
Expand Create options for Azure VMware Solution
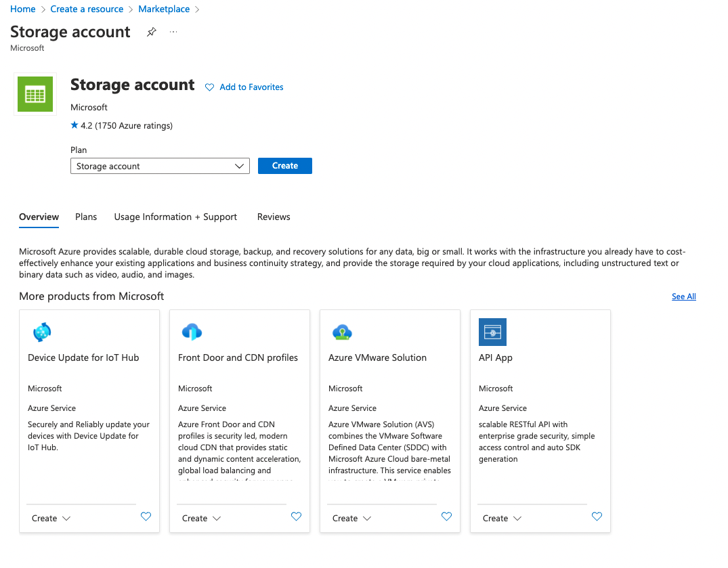tap(351, 517)
